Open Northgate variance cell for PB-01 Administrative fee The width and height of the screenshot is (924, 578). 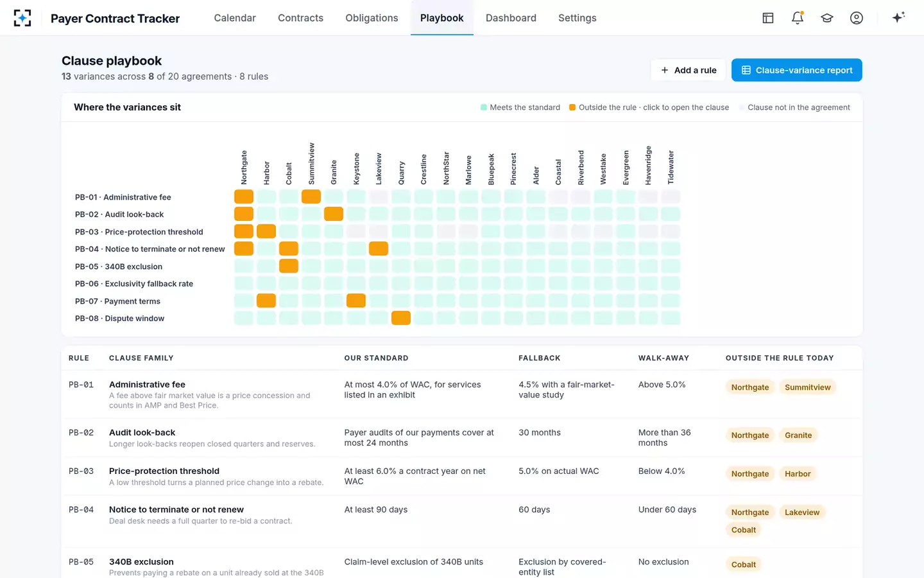pyautogui.click(x=244, y=197)
